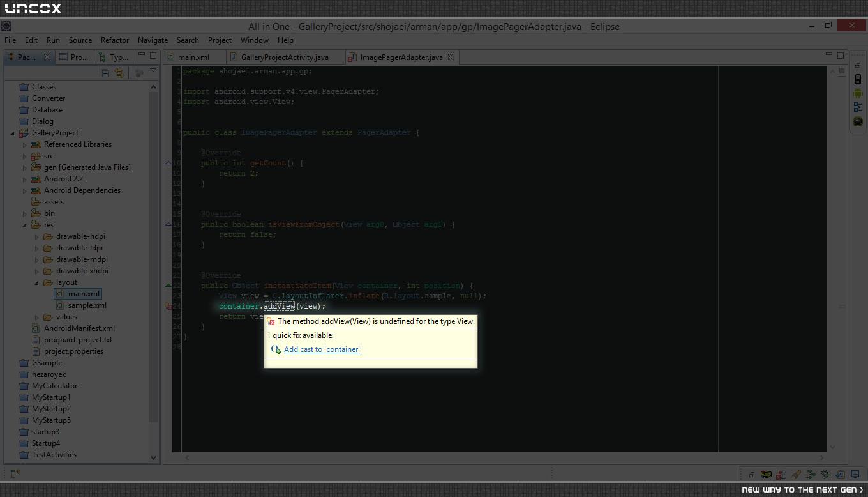This screenshot has height=497, width=868.
Task: Expand the values folder node
Action: (36, 317)
